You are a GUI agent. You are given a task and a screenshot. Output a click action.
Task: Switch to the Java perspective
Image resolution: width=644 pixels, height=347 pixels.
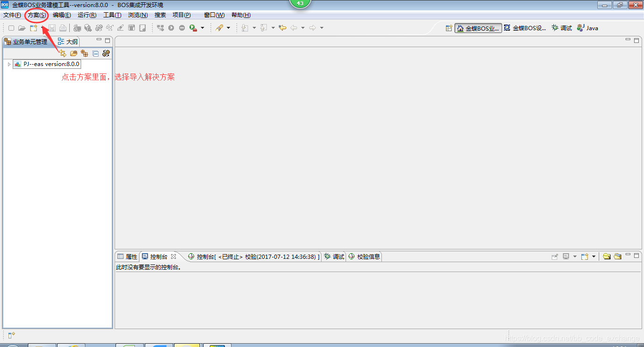pyautogui.click(x=587, y=28)
